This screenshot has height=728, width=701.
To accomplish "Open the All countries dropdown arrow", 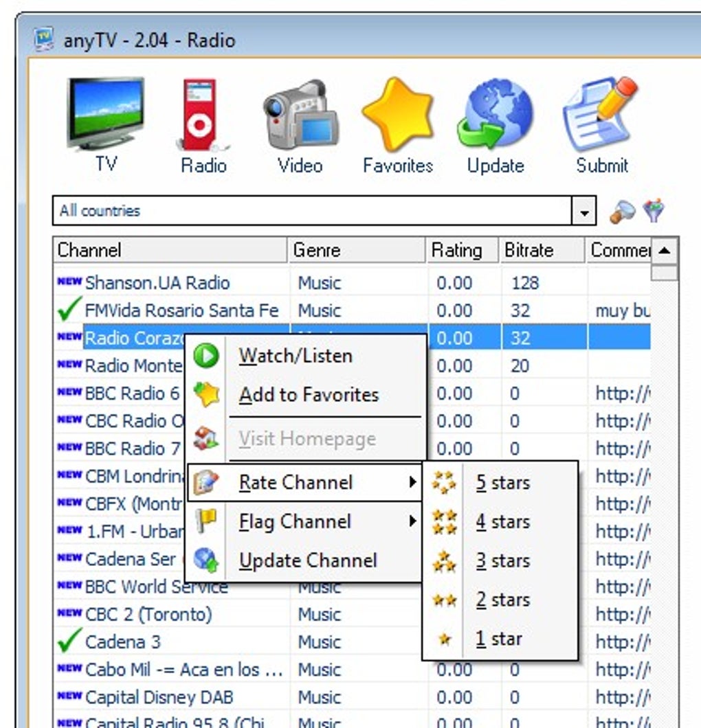I will point(584,212).
